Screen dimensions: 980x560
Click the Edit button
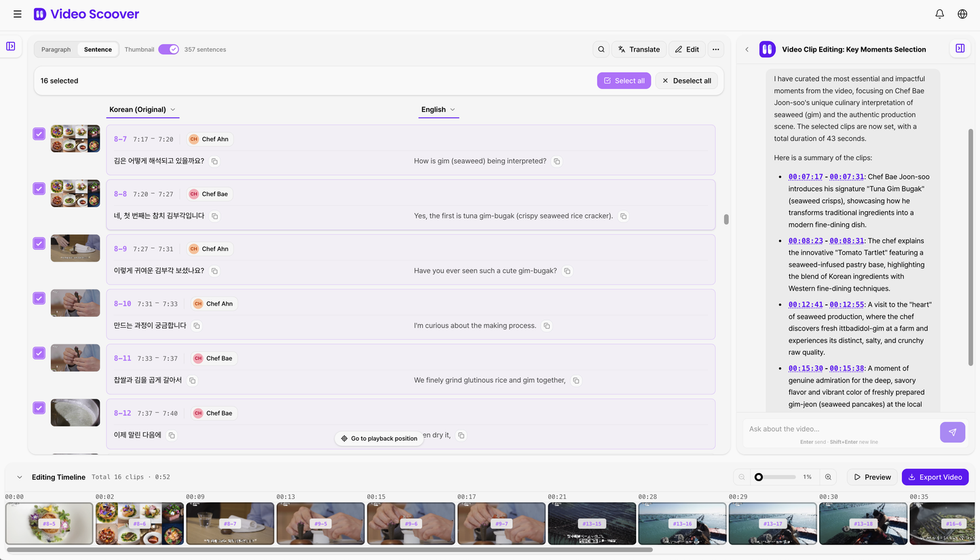[687, 49]
